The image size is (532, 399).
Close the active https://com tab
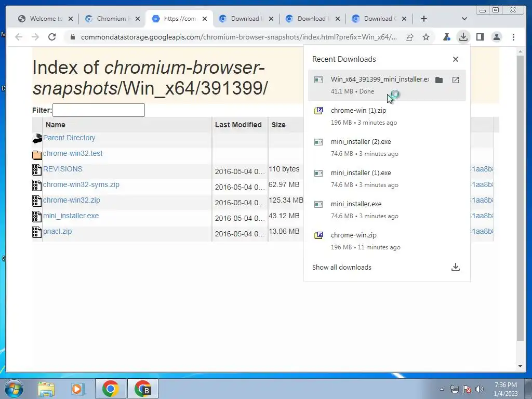click(205, 19)
